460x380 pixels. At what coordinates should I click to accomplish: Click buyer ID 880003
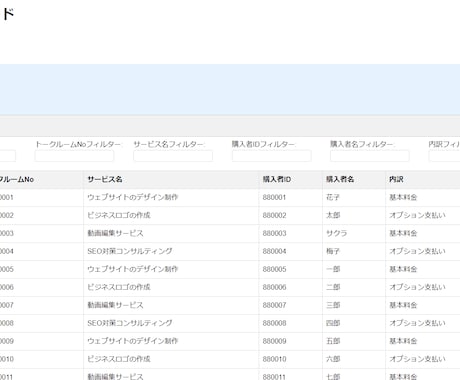pyautogui.click(x=274, y=233)
